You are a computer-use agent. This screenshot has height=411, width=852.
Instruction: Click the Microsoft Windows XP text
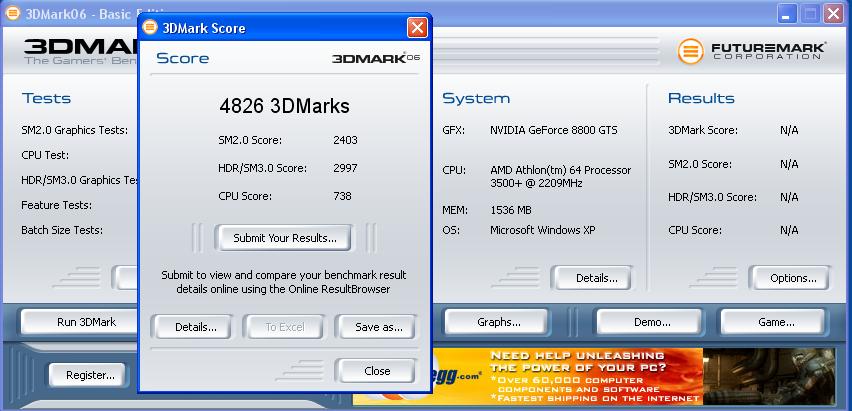[x=542, y=230]
